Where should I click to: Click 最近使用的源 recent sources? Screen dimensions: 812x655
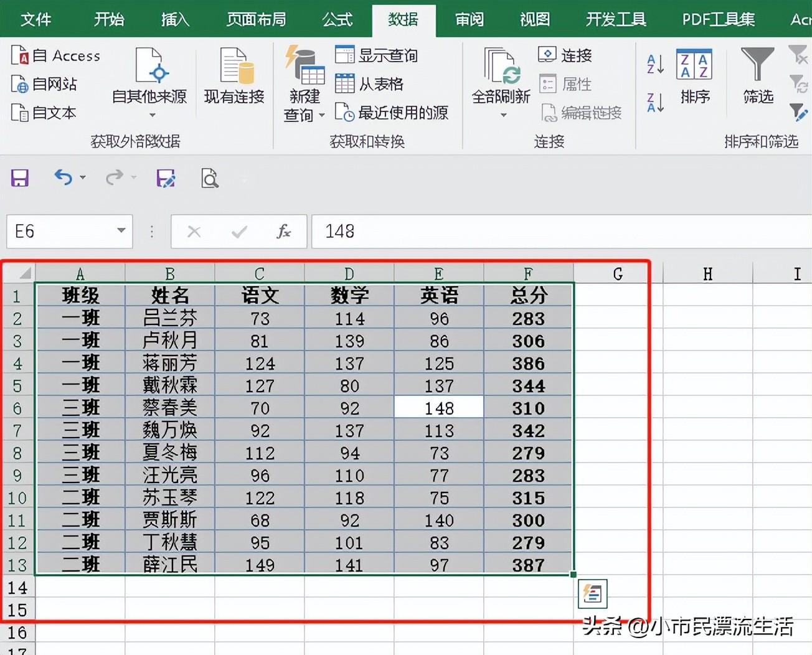[x=392, y=113]
